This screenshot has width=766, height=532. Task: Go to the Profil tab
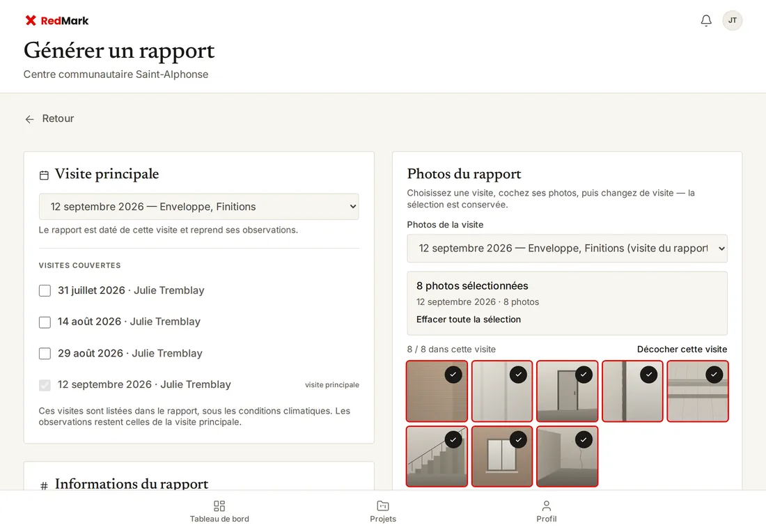[546, 511]
